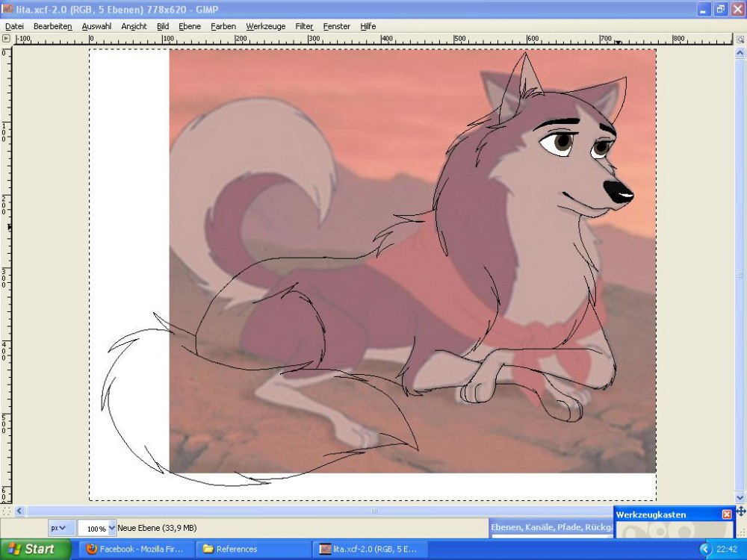Open the Auswahl menu
747x560 pixels.
pyautogui.click(x=96, y=26)
